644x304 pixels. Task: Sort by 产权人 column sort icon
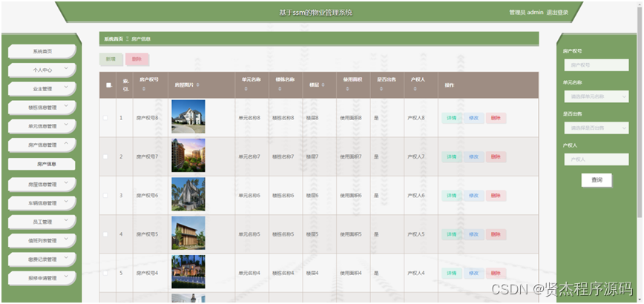[415, 89]
